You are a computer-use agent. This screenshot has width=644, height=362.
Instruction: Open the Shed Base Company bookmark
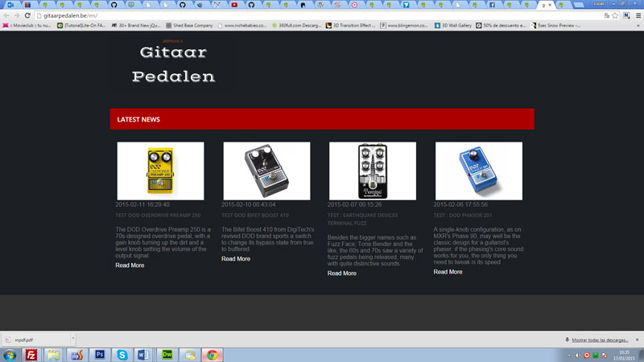(189, 26)
